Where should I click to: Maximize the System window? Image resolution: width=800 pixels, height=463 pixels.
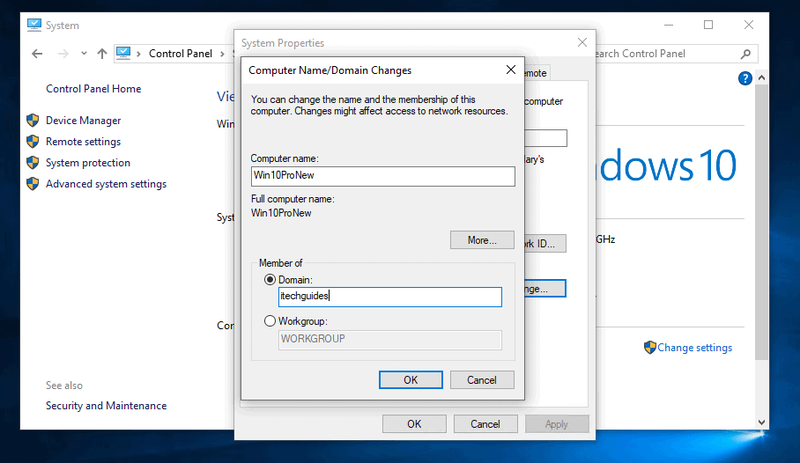coord(708,25)
